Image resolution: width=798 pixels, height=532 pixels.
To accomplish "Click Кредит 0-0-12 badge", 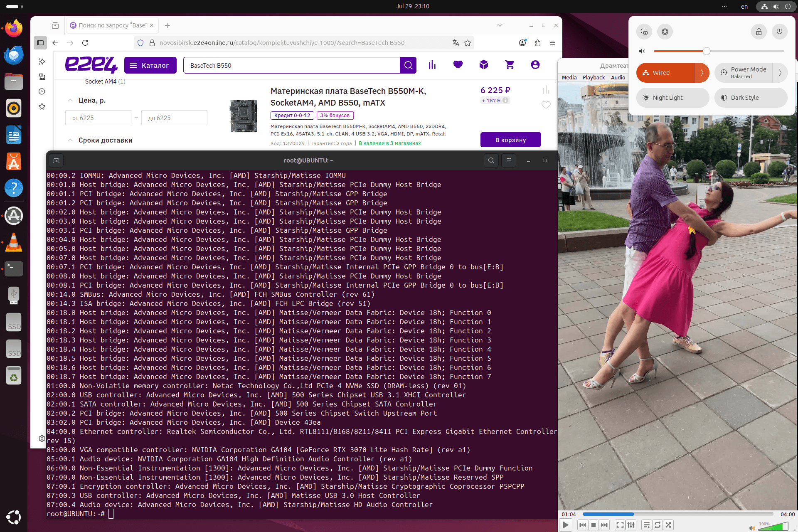I will (292, 116).
